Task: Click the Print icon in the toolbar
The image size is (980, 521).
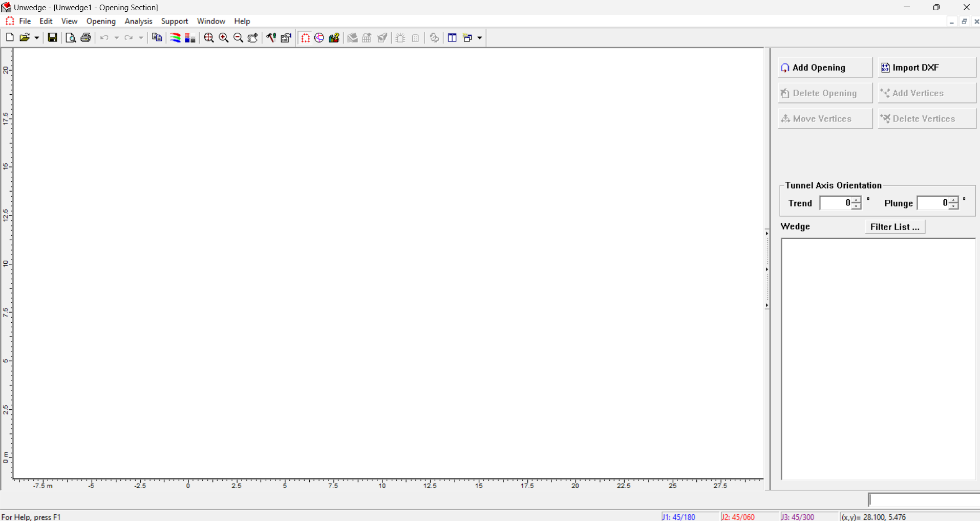Action: click(x=86, y=37)
